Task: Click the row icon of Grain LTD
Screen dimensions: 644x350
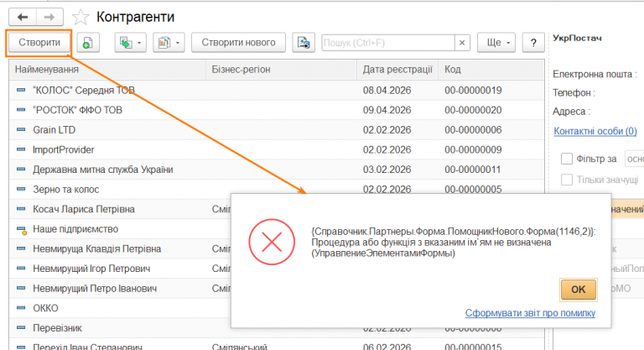Action: coord(21,129)
